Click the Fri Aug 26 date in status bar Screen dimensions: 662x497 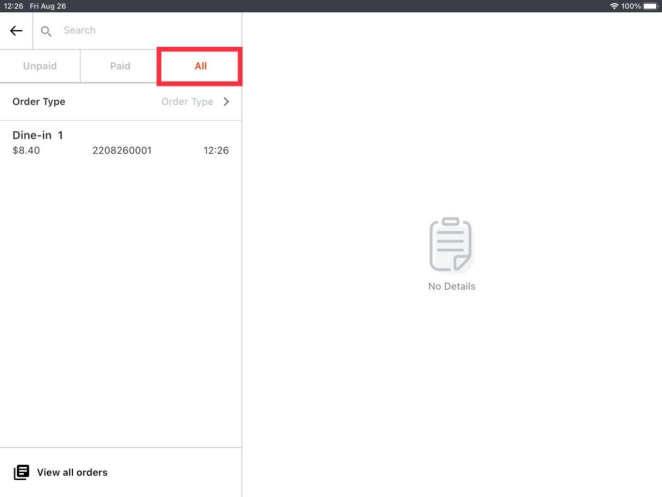pyautogui.click(x=48, y=6)
